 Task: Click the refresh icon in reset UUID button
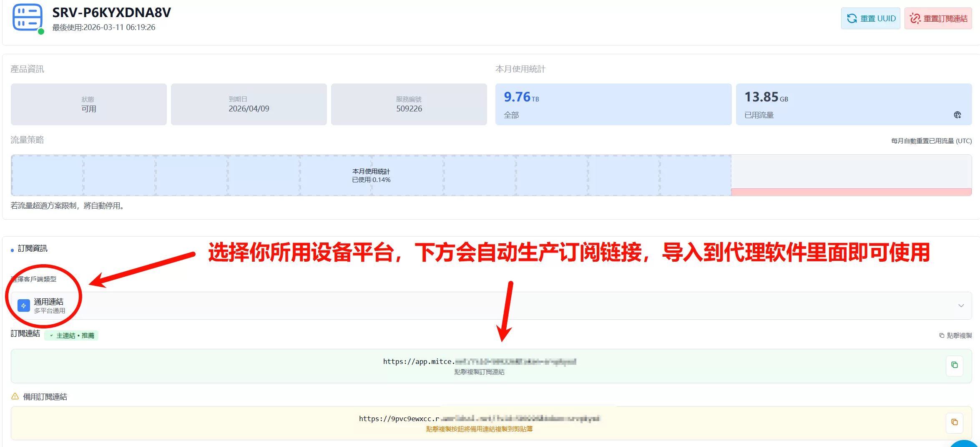tap(852, 18)
